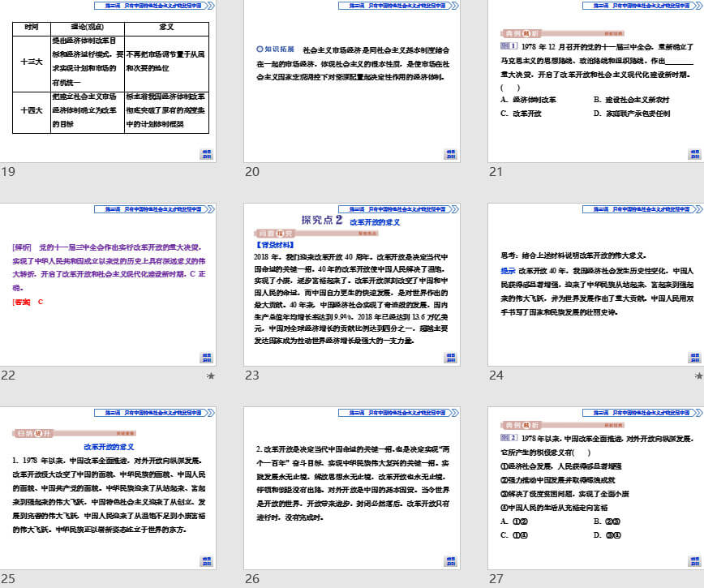The height and width of the screenshot is (588, 704).
Task: Click slide number label "27"
Action: (496, 578)
